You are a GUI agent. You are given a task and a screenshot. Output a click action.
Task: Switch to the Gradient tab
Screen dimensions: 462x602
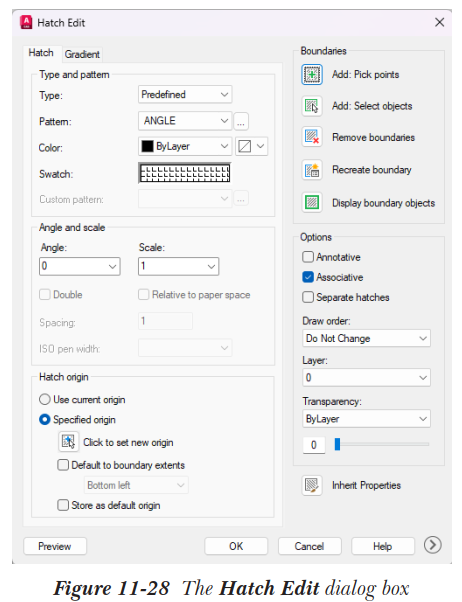pos(82,54)
